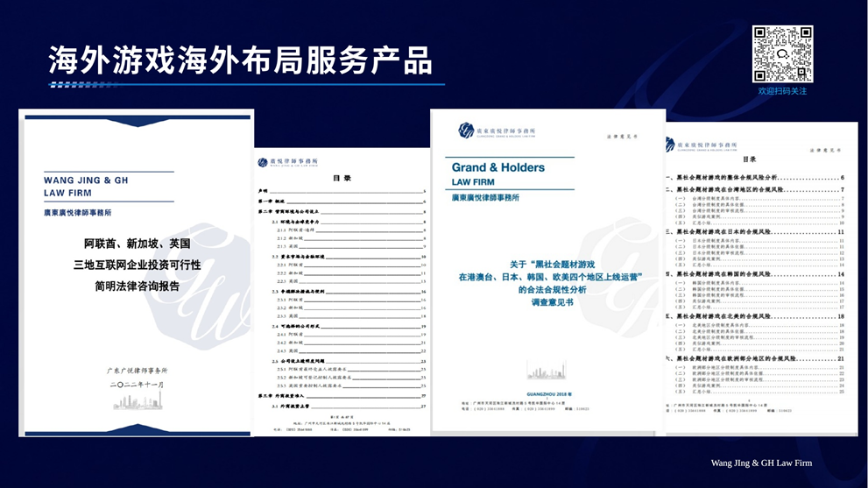868x488 pixels.
Task: Click the '黑社会题材游戏在北美的合规风险' contents entry
Action: (756, 316)
